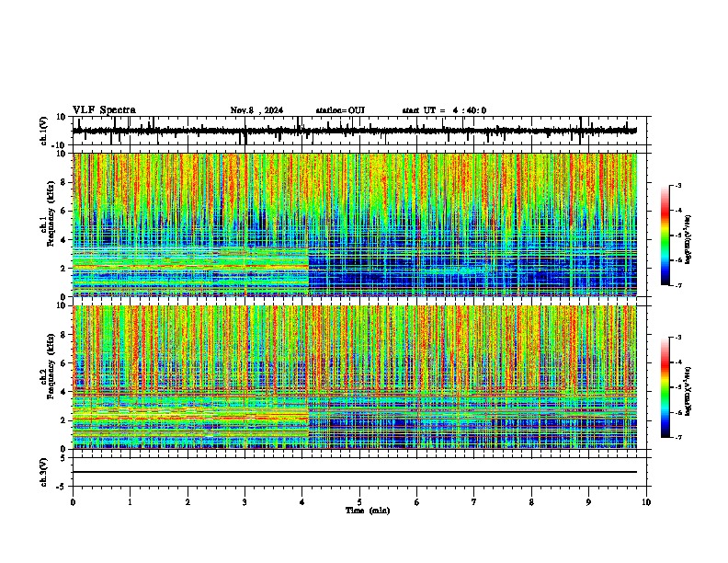This screenshot has height=563, width=728.
Task: Click the "ch.1(V)" waveform axis label
Action: (44, 131)
